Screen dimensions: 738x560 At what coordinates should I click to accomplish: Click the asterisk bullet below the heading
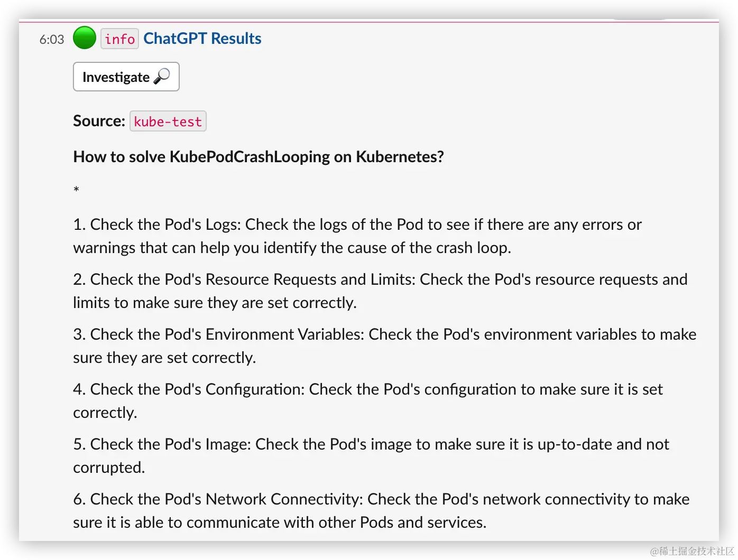(x=77, y=190)
